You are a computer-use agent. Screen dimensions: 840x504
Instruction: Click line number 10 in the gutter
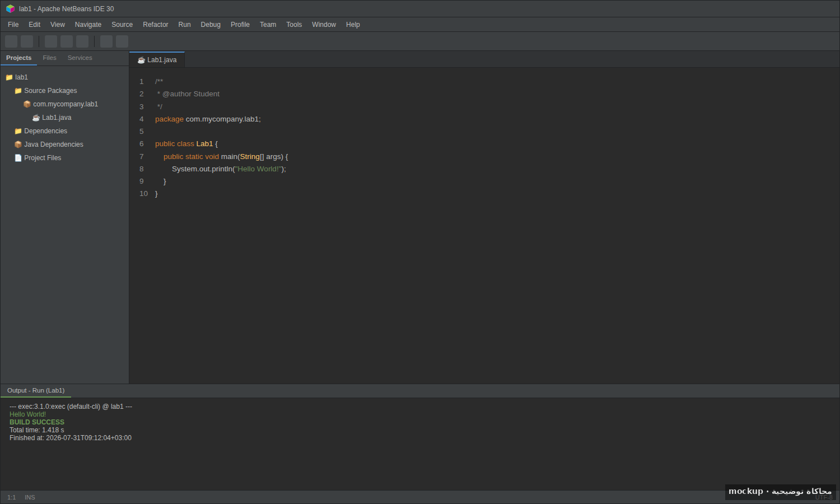pyautogui.click(x=143, y=194)
